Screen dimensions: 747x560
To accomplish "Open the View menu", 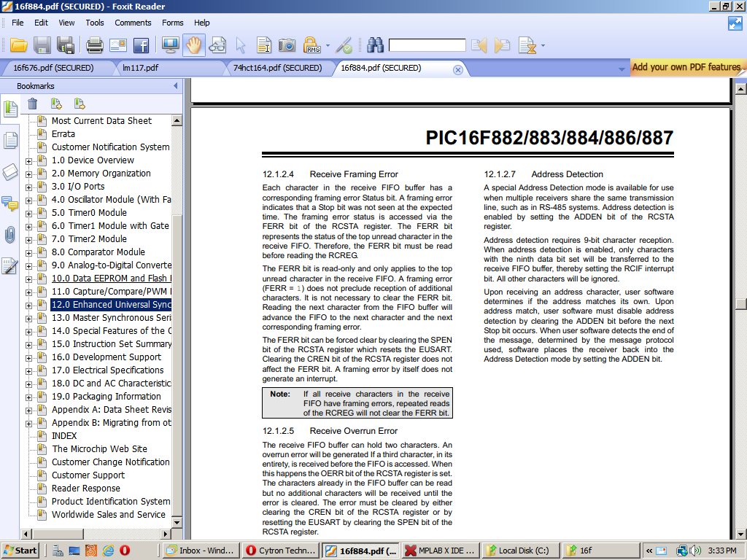I will 66,23.
